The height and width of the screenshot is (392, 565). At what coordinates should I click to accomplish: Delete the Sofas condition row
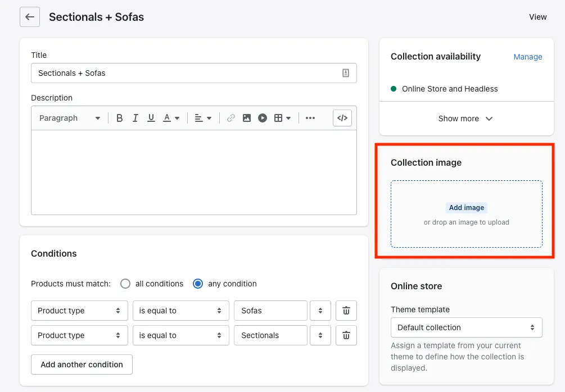click(346, 311)
